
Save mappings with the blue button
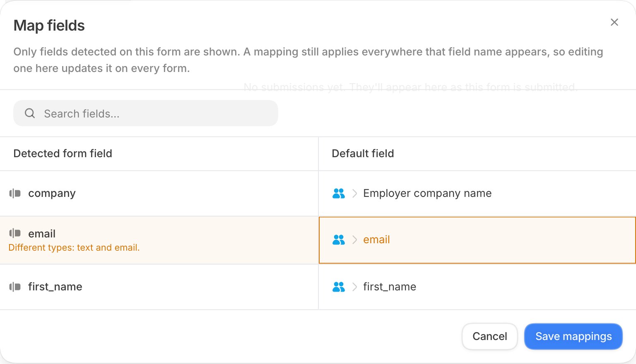click(573, 336)
